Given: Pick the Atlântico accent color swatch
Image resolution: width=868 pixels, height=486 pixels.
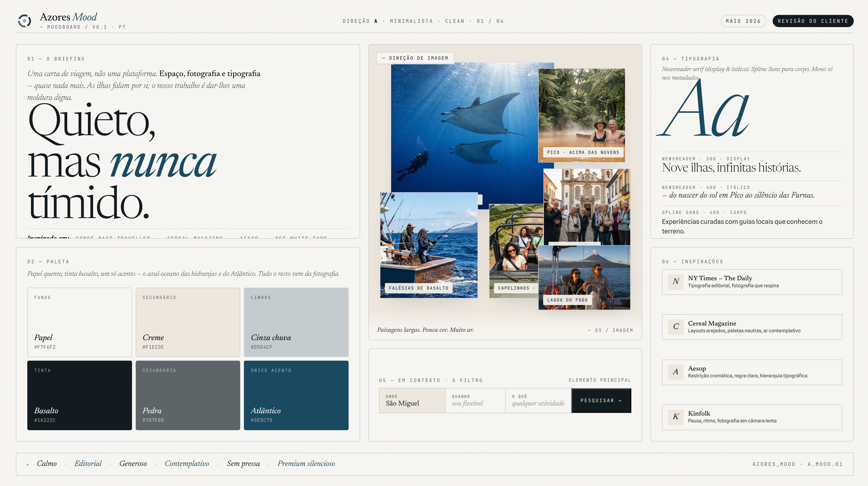Looking at the screenshot, I should pos(296,395).
